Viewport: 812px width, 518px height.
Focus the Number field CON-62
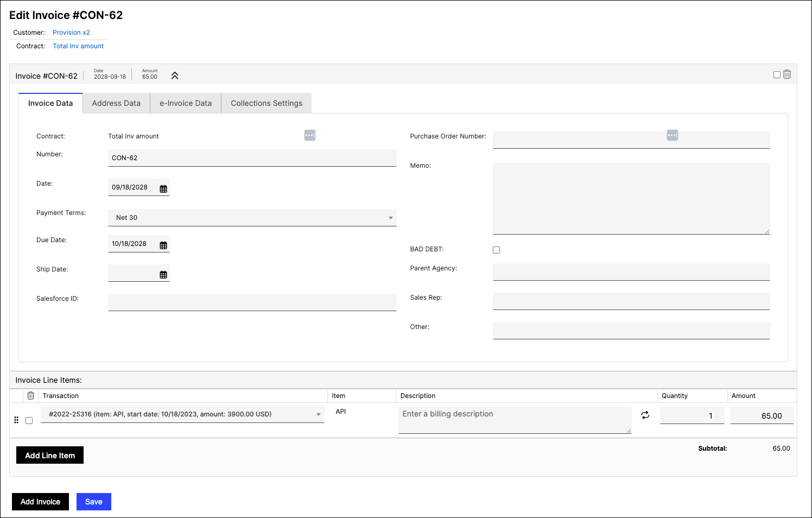252,158
